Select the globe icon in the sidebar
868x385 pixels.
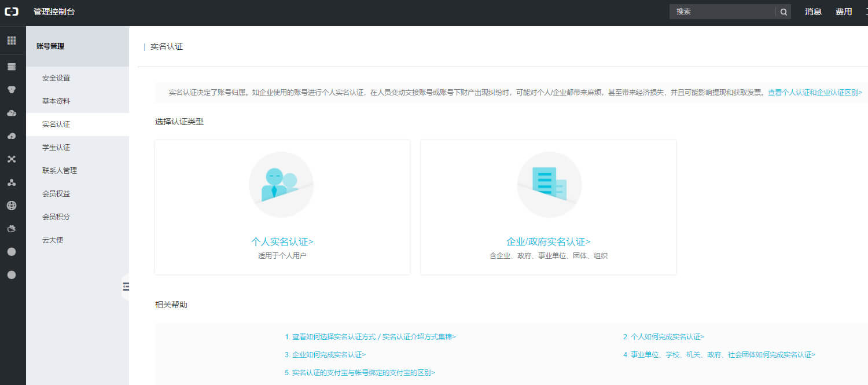click(12, 206)
